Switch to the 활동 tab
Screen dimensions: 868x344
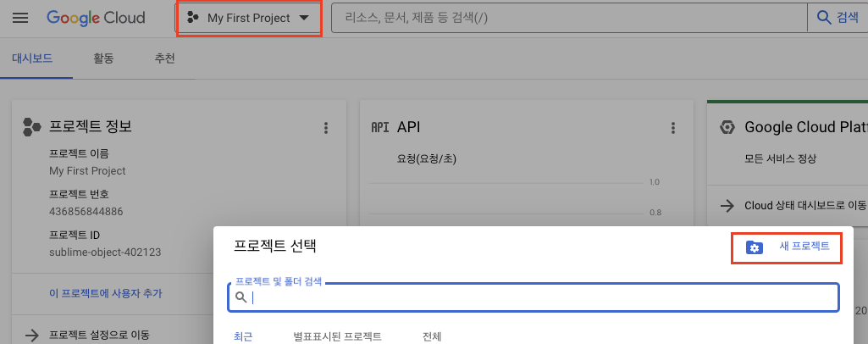103,58
